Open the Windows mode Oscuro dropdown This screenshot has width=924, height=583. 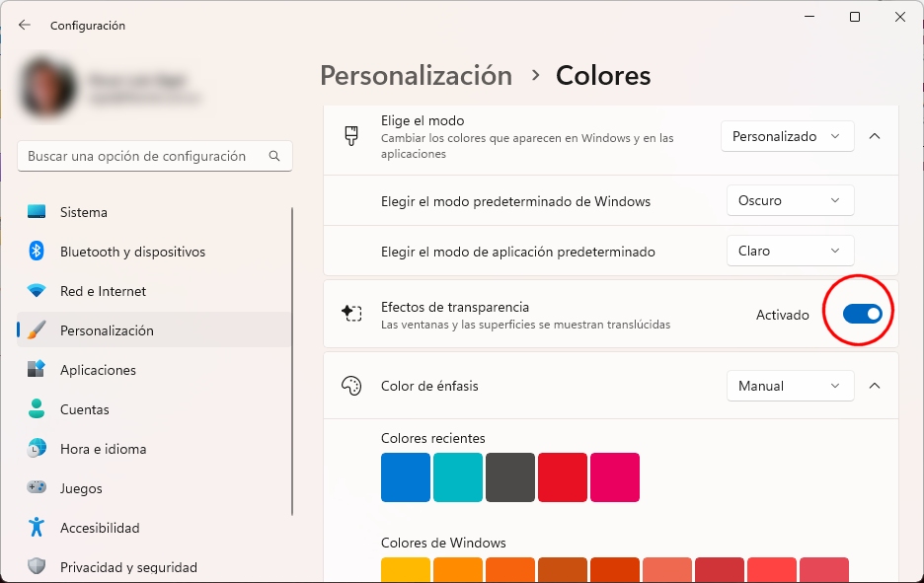[x=790, y=200]
